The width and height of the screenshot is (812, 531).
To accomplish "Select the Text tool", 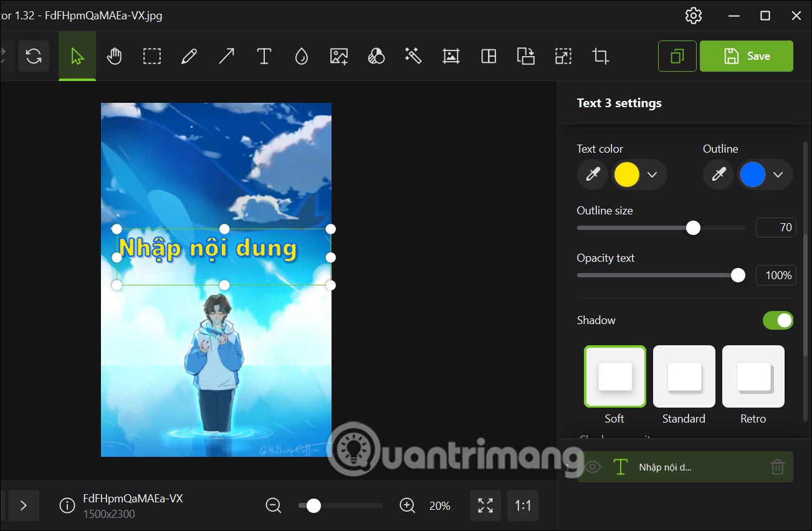I will [x=264, y=56].
